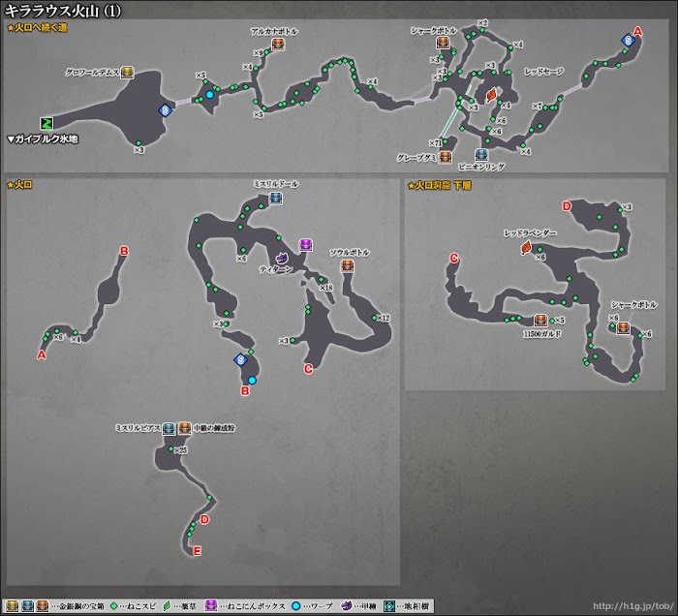Image resolution: width=678 pixels, height=616 pixels.
Task: Click the ティターン boss name label
Action: (276, 269)
